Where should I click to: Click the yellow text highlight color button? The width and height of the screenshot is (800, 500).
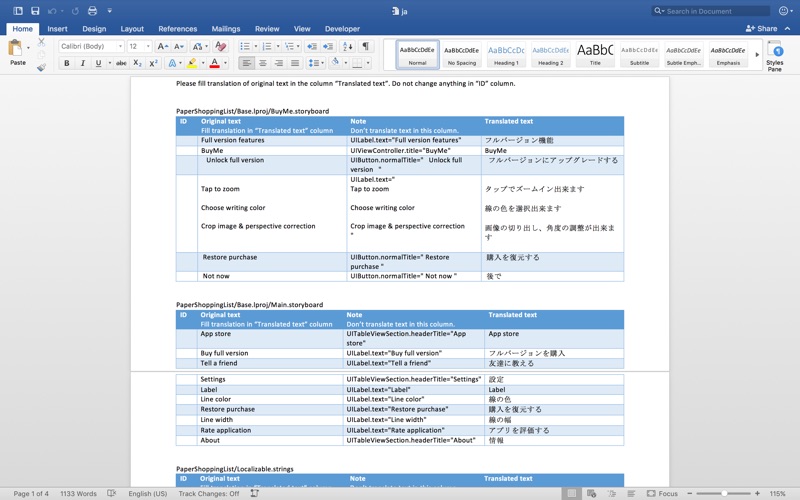(192, 63)
